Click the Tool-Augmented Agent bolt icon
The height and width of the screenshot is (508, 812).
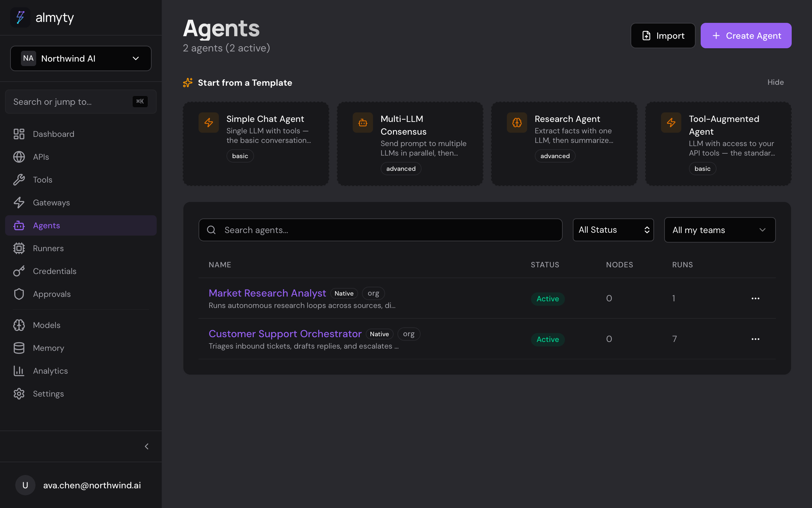671,123
